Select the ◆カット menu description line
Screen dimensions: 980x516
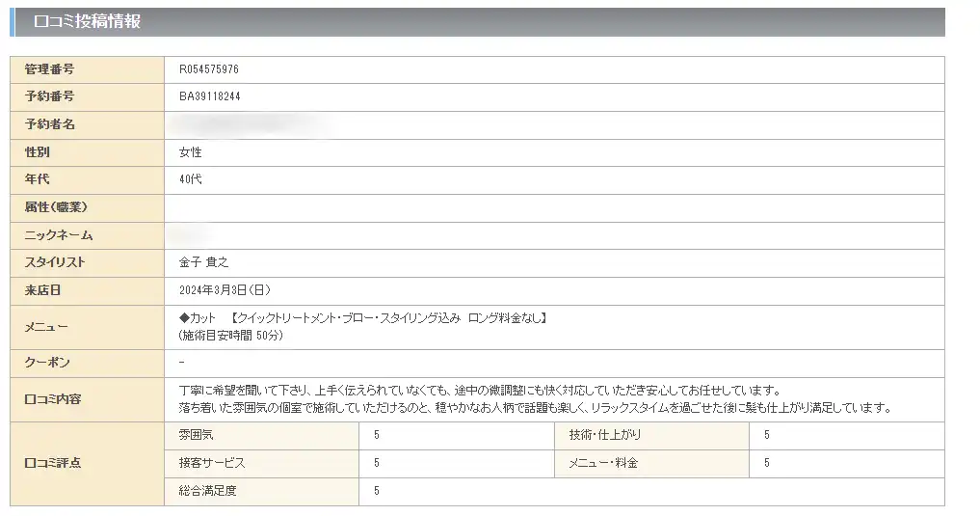pos(363,318)
